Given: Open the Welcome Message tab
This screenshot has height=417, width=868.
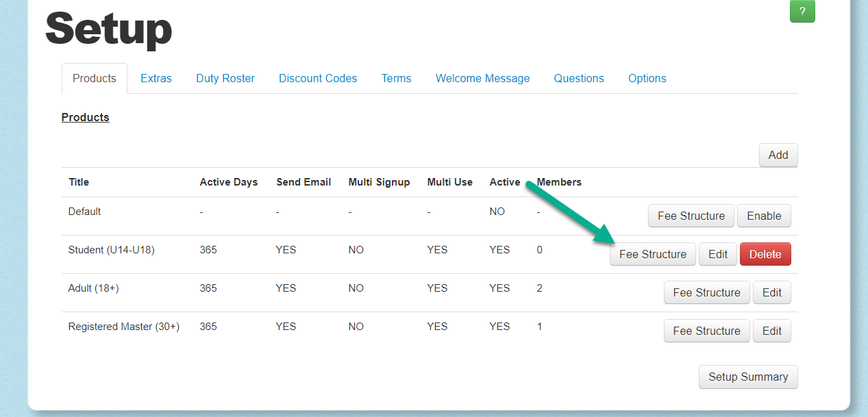Looking at the screenshot, I should click(483, 78).
